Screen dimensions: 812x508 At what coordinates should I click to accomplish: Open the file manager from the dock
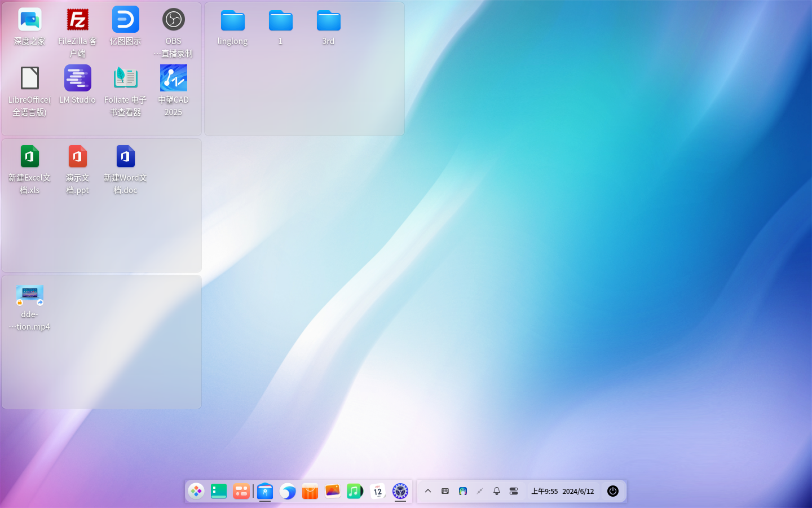pos(265,491)
